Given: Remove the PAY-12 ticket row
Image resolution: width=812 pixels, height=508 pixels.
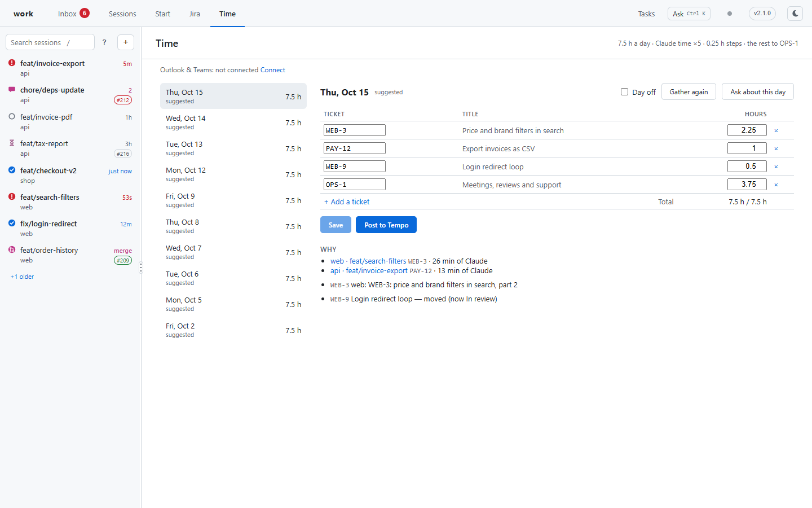Looking at the screenshot, I should [776, 148].
